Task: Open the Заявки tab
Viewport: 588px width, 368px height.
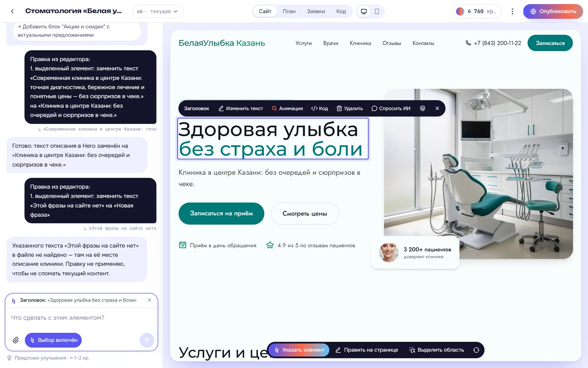Action: [316, 11]
